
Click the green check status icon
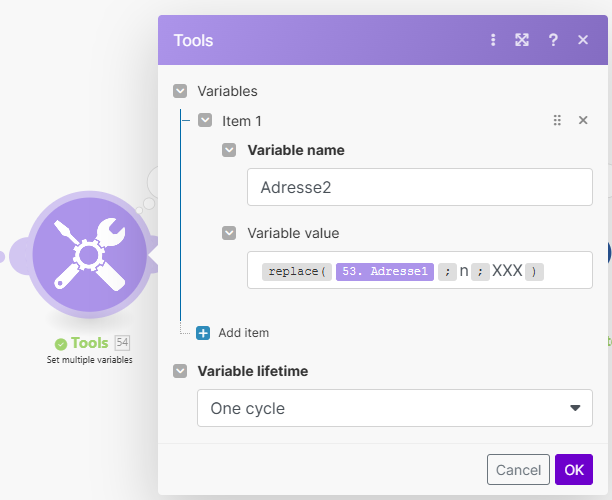pos(61,343)
